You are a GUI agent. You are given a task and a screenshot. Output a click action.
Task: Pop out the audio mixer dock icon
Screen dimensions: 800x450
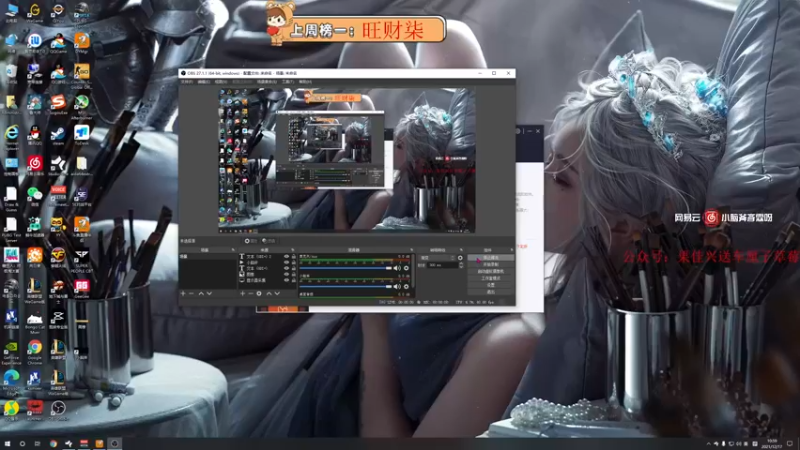point(411,250)
